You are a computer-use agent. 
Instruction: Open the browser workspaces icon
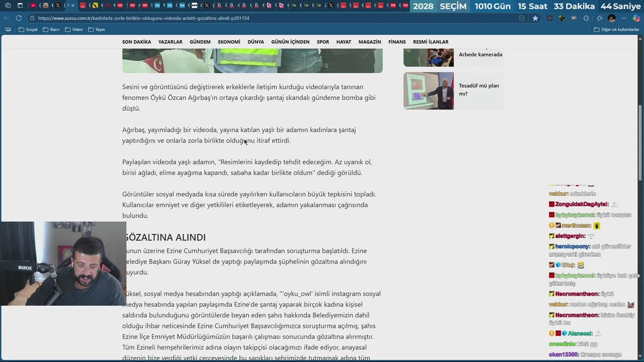pos(8,6)
